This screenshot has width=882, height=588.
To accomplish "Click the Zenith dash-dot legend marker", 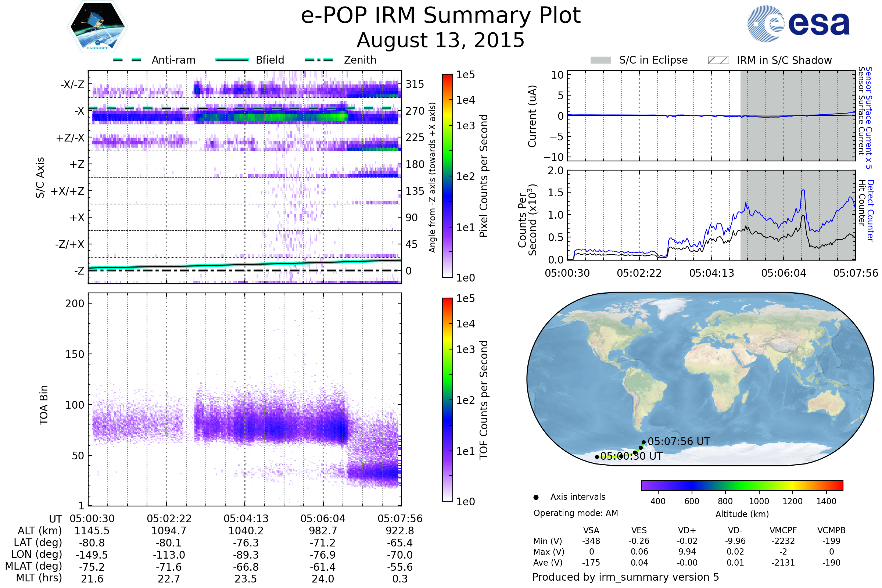I will tap(319, 60).
